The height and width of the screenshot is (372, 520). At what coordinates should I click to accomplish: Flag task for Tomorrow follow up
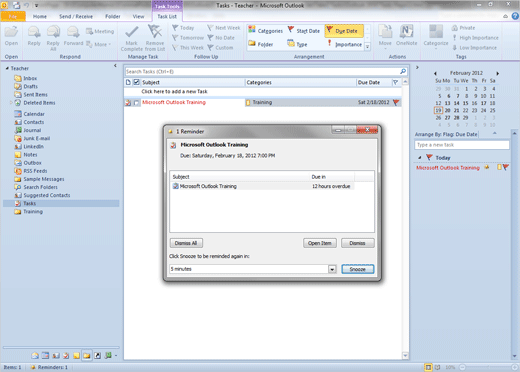click(x=188, y=38)
